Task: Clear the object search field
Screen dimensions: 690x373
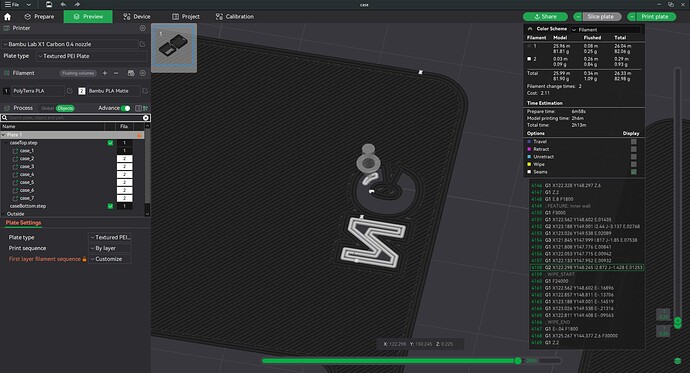Action: (146, 118)
